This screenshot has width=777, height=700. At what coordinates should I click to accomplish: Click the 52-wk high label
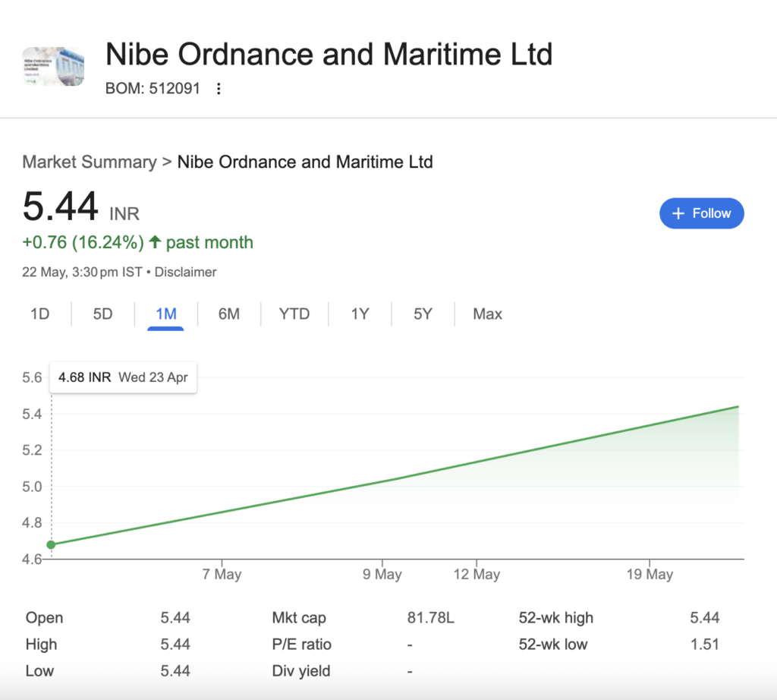pos(556,618)
